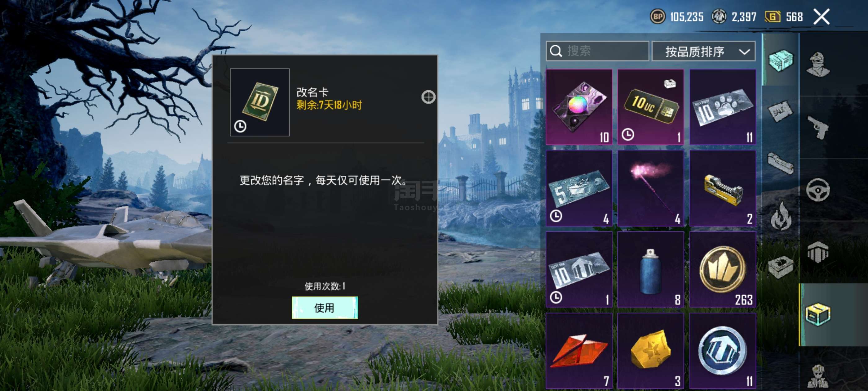
Task: Click the 使用 button
Action: pyautogui.click(x=325, y=308)
